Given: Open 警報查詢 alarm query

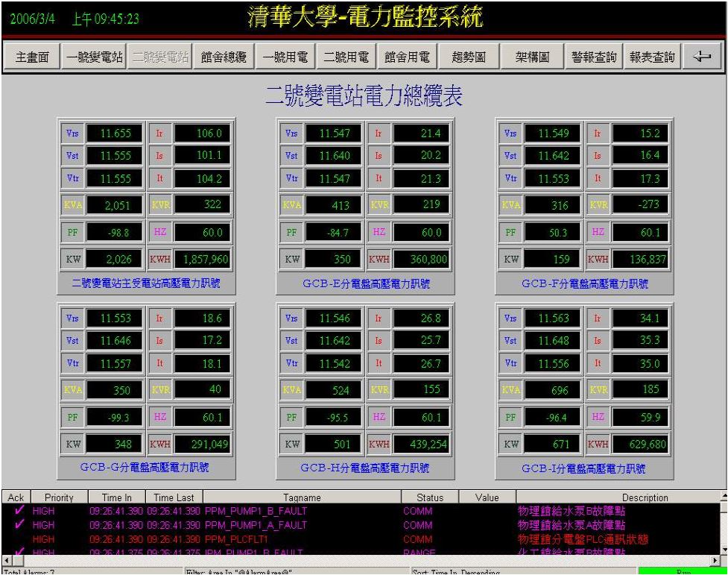Looking at the screenshot, I should pos(594,57).
